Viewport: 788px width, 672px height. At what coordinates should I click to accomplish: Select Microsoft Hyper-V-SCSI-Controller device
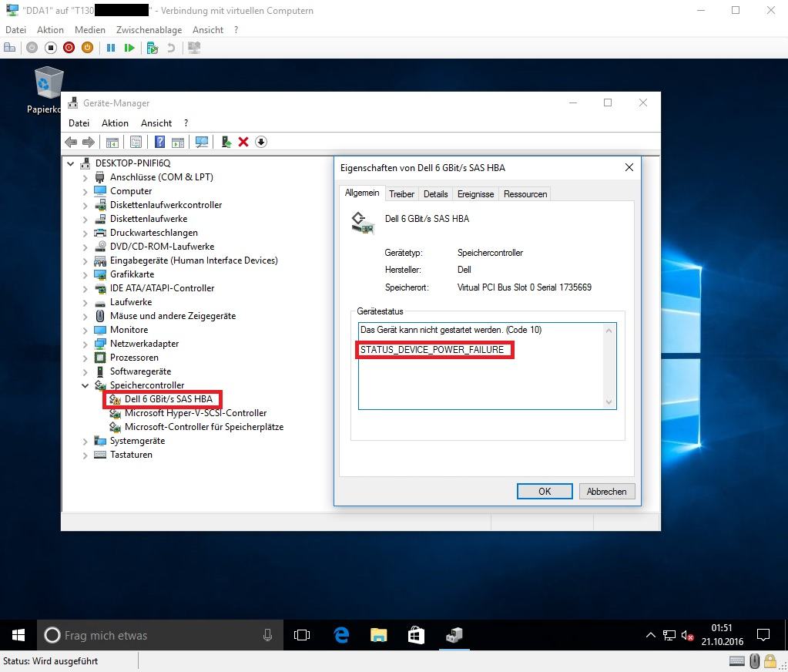coord(196,413)
